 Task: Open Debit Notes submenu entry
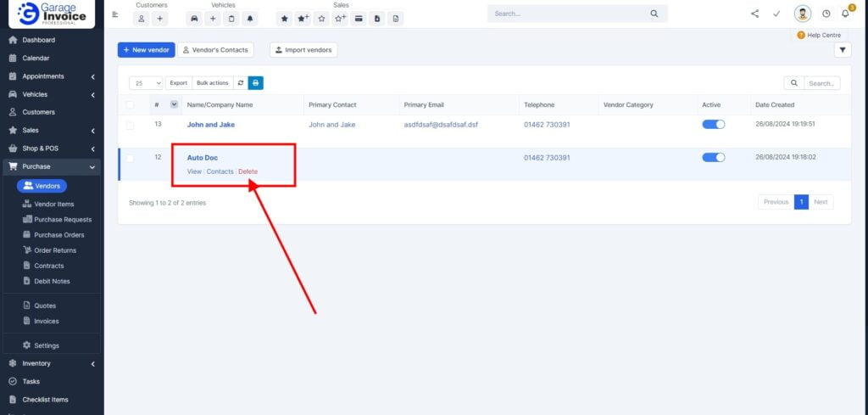(52, 281)
